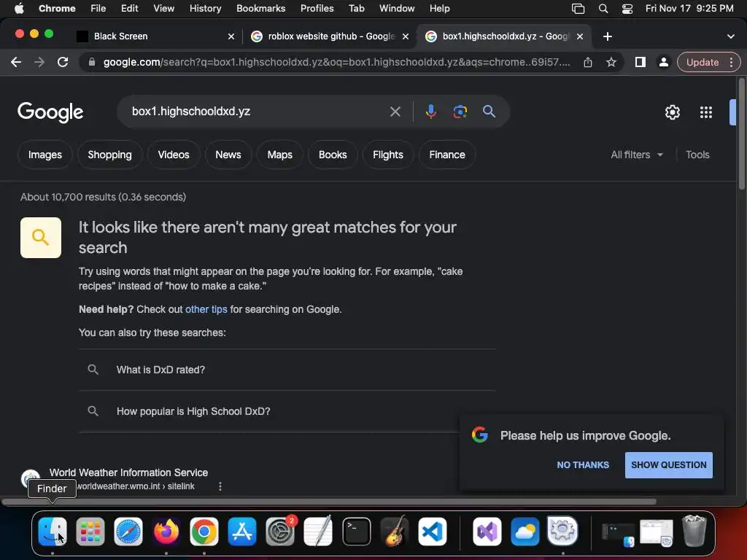Click the forward navigation arrow
Viewport: 747px width, 560px height.
pos(39,62)
